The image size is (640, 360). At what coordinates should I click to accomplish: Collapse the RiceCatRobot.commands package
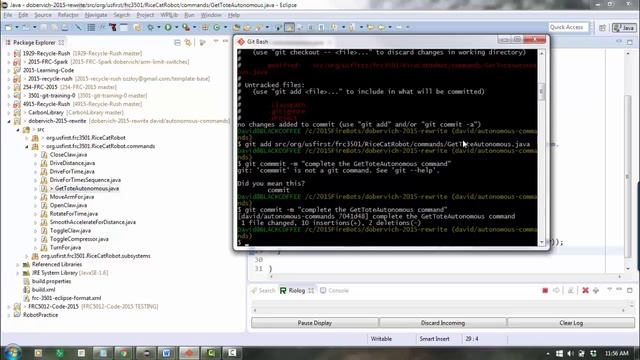[27, 146]
